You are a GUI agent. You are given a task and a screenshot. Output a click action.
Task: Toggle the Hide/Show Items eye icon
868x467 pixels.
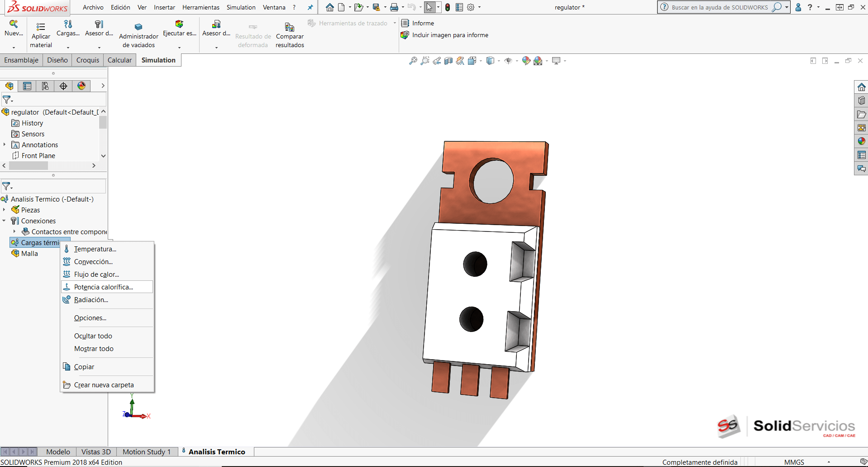pos(508,61)
